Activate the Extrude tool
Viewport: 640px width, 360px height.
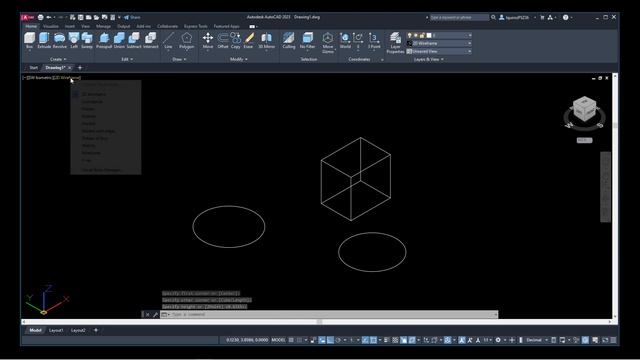[x=44, y=40]
